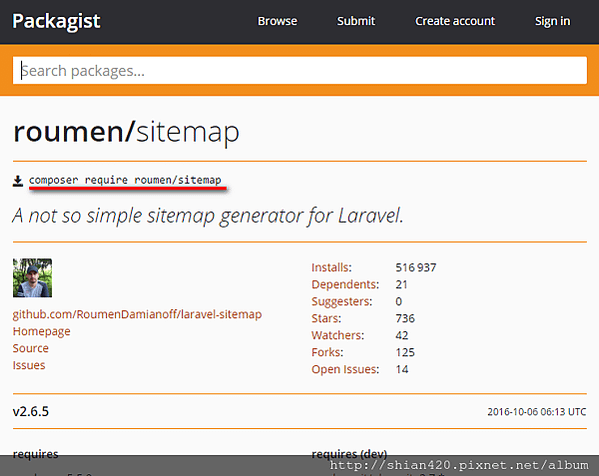Open the Packagist home logo

[x=56, y=21]
